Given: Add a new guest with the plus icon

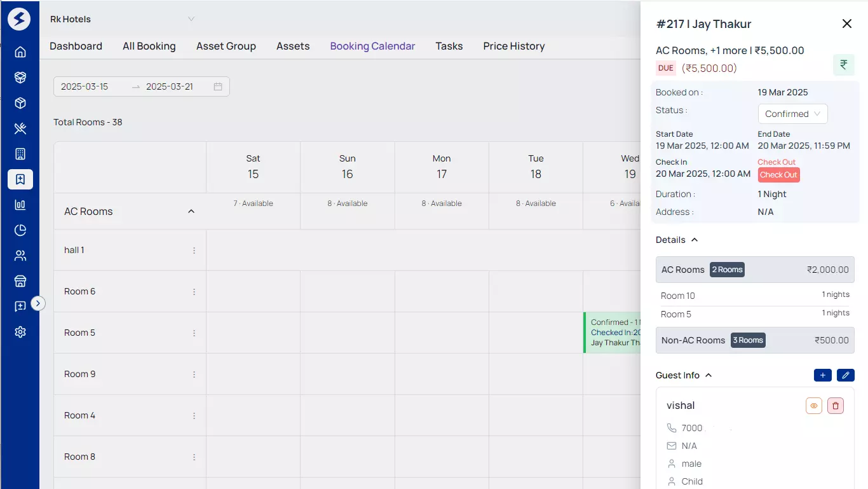Looking at the screenshot, I should click(822, 375).
